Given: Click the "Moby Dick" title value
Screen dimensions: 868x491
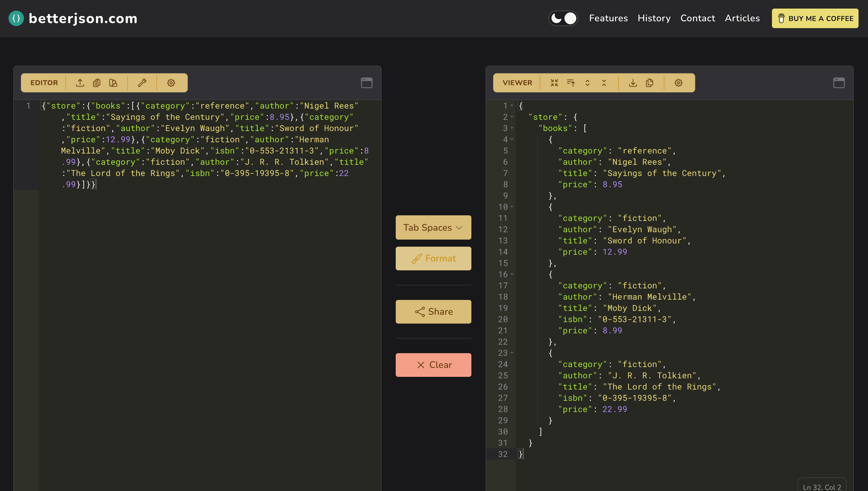Looking at the screenshot, I should [x=630, y=308].
